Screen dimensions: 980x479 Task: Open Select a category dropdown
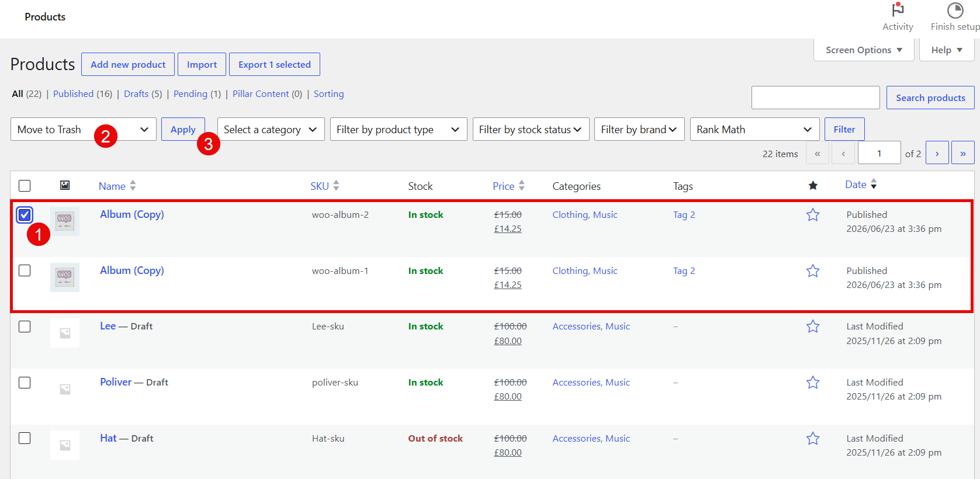click(x=271, y=129)
